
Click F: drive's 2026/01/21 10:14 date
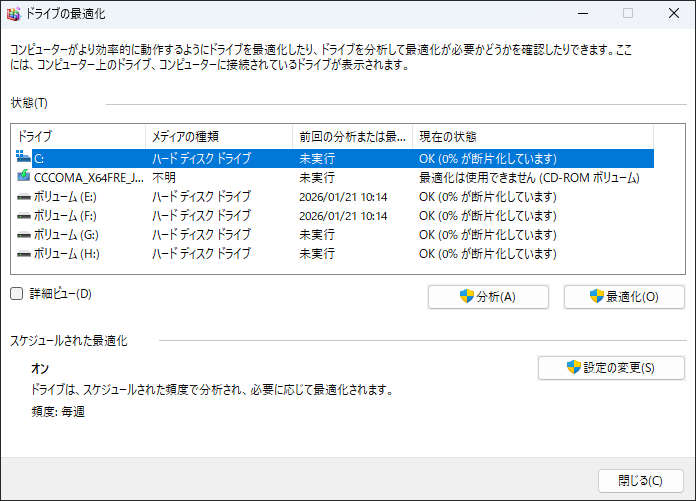(343, 216)
